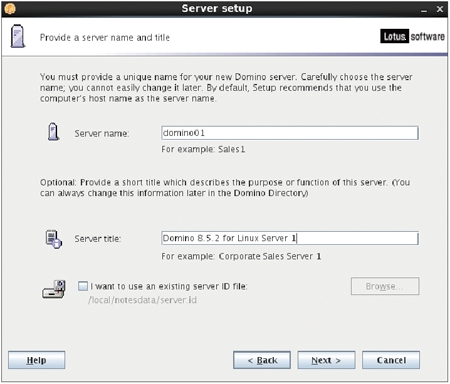Cancel the server setup wizard
The height and width of the screenshot is (384, 450).
tap(391, 360)
